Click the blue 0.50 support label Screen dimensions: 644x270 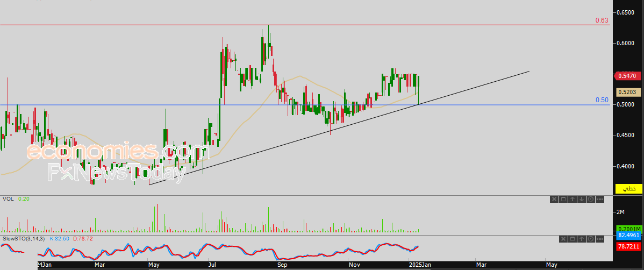point(602,100)
